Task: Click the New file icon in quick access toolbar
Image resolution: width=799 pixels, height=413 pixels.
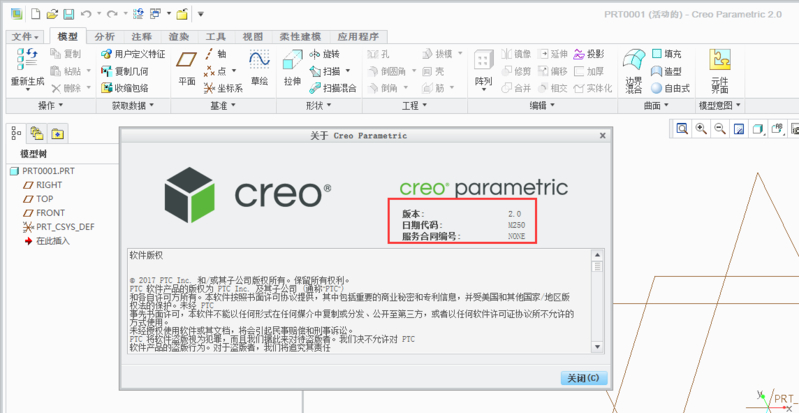Action: tap(35, 14)
